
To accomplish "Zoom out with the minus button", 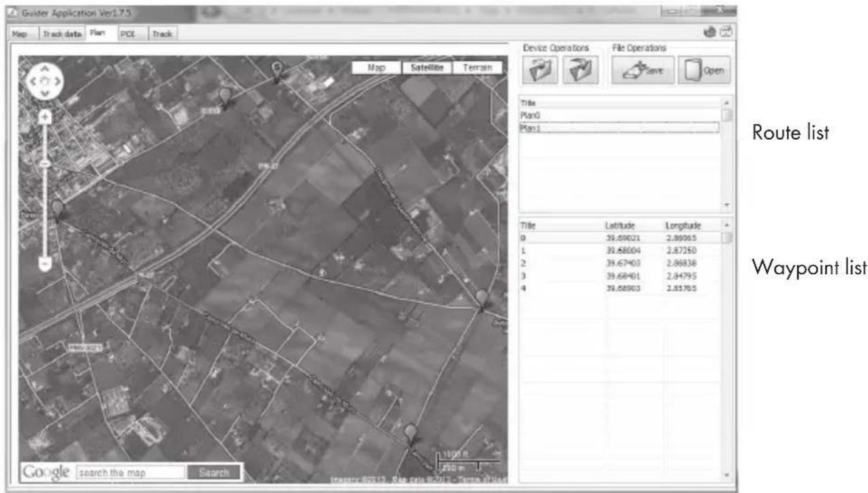I will click(x=46, y=263).
